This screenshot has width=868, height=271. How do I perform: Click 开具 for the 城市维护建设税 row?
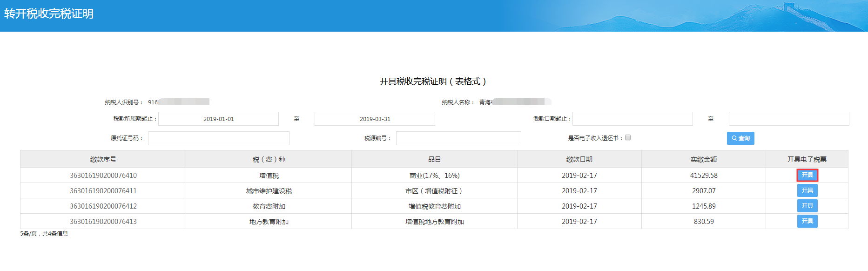click(x=807, y=190)
